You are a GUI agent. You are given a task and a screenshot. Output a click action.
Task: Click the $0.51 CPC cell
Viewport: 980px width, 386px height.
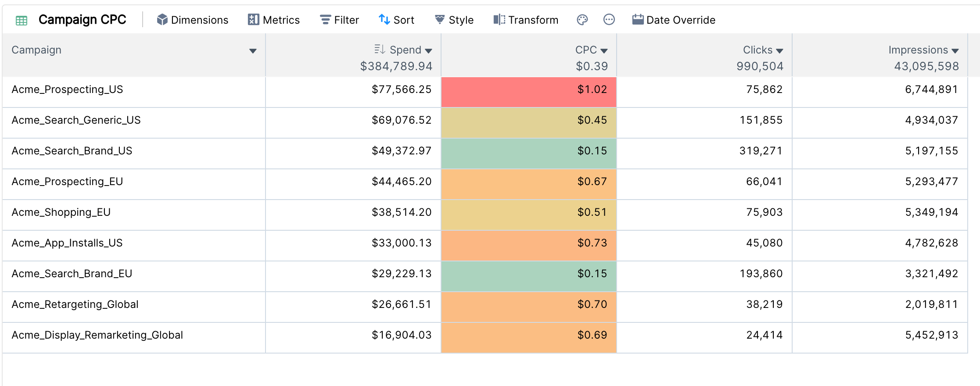pos(529,215)
